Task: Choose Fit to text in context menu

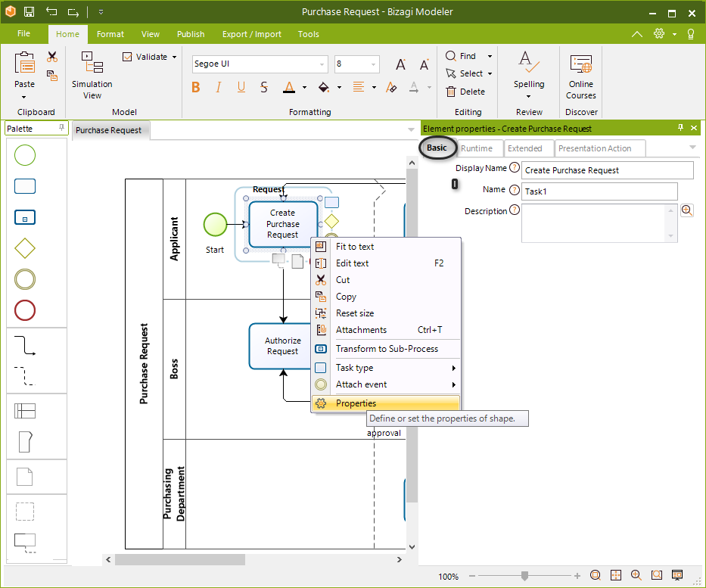Action: point(386,247)
